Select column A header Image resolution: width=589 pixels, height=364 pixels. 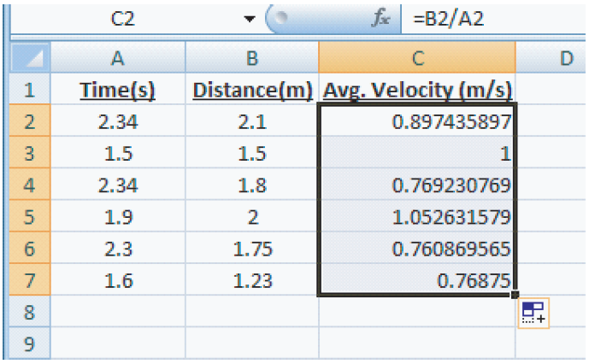click(119, 58)
